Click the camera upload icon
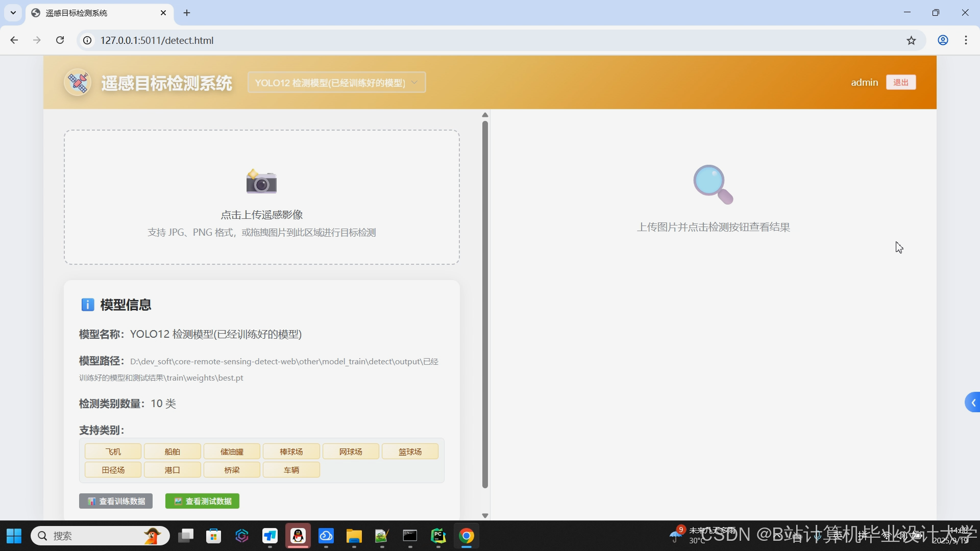This screenshot has height=551, width=980. coord(261,182)
